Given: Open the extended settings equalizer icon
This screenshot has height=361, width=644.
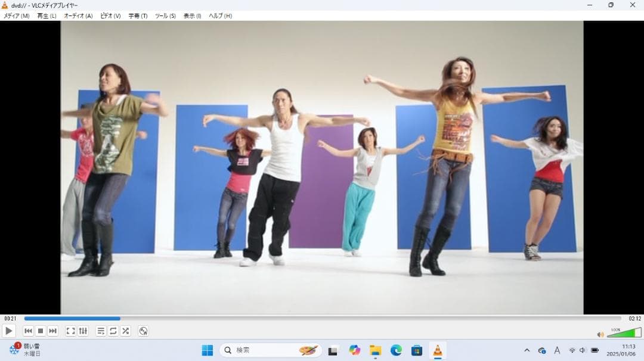Looking at the screenshot, I should 83,331.
